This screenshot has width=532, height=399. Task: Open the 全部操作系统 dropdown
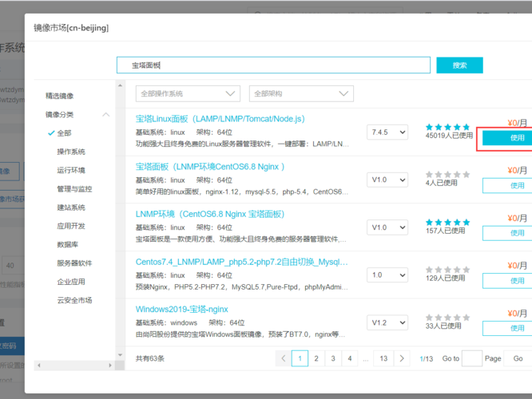[x=188, y=93]
